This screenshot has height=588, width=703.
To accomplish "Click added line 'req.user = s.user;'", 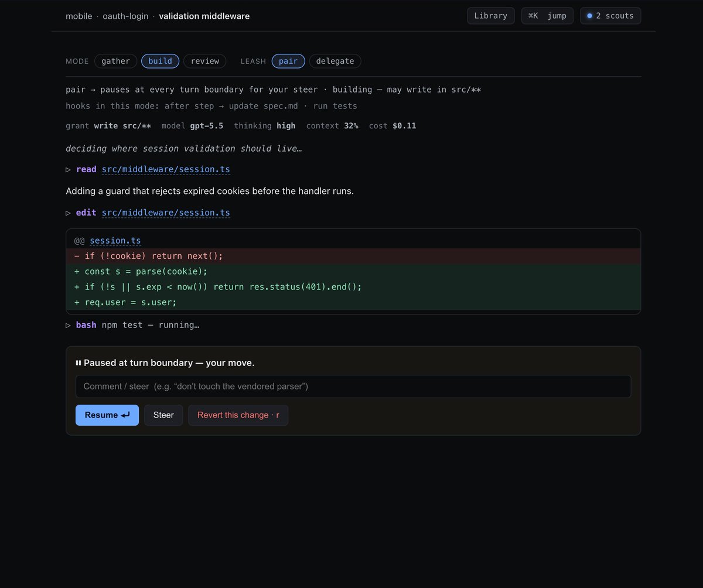I will 353,302.
